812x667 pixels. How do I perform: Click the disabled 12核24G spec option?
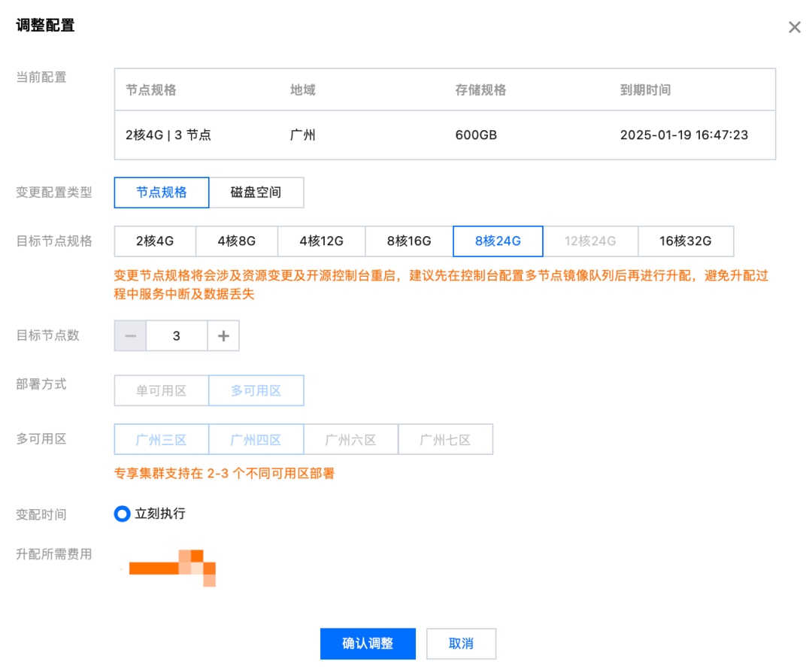coord(590,241)
